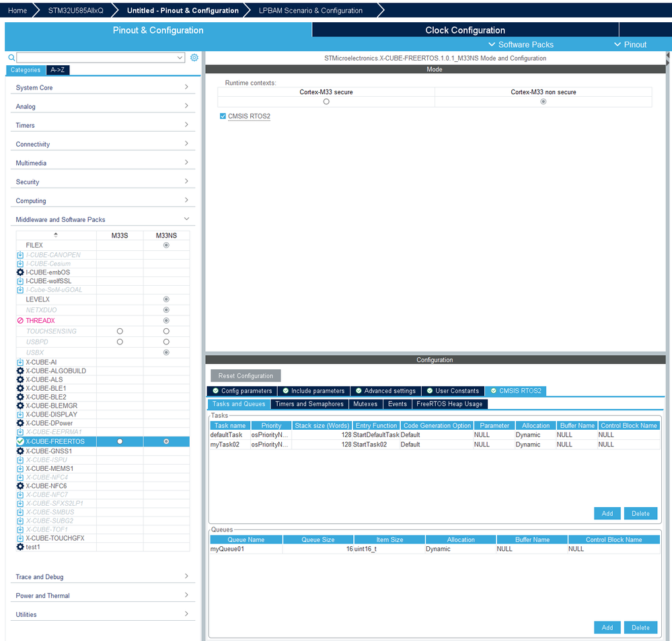
Task: Select M33NS radio for USBPD
Action: click(x=166, y=342)
